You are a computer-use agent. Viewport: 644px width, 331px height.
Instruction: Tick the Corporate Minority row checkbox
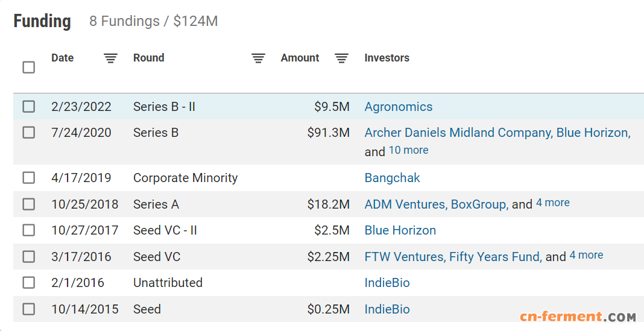[29, 178]
